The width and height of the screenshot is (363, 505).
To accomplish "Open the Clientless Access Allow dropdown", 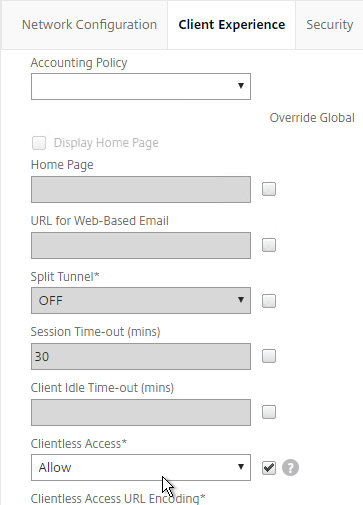I will coord(141,467).
